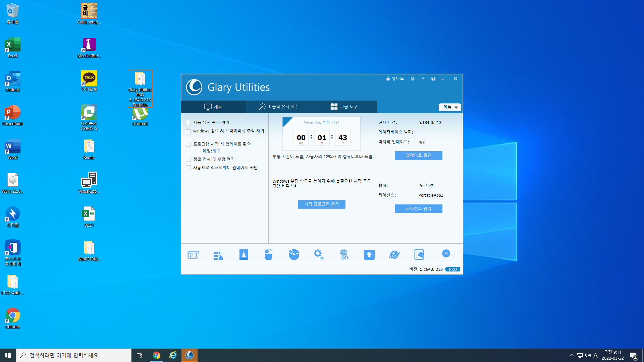This screenshot has height=362, width=644.
Task: Check 프로그램 시작 시 업데이트 확인
Action: [x=188, y=144]
